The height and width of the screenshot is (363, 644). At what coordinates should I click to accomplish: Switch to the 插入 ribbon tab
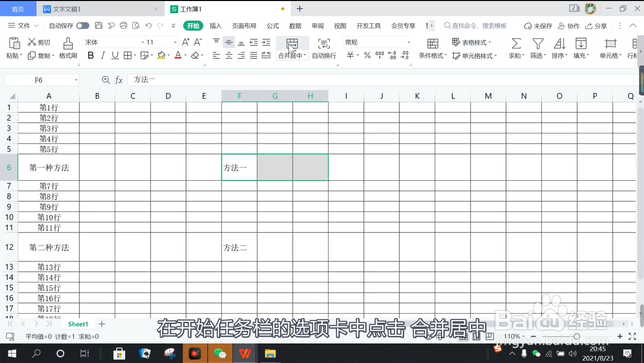pos(215,25)
